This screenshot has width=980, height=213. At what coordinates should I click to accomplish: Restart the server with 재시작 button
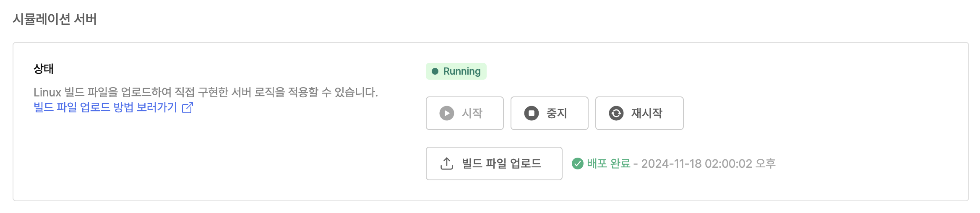pos(639,113)
